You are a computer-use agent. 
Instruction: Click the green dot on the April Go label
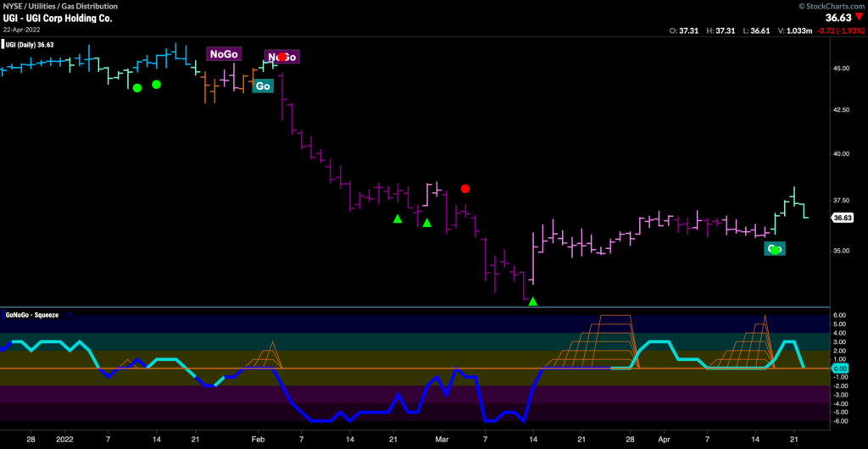coord(775,250)
